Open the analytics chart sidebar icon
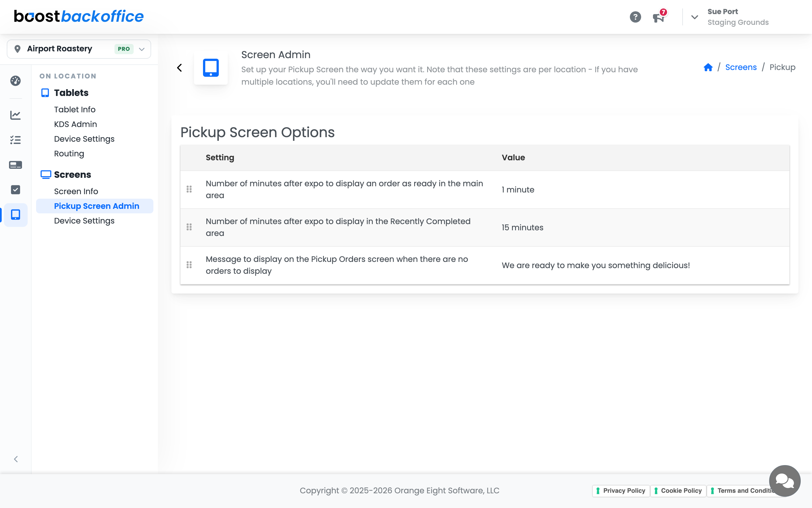812x508 pixels. click(x=16, y=115)
